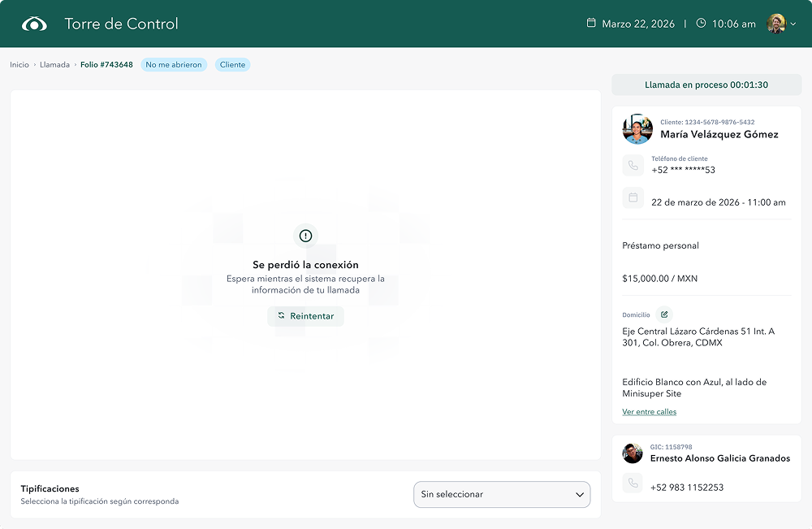The width and height of the screenshot is (812, 529).
Task: Click the date text 'Marzo 22, 2026'
Action: click(638, 24)
